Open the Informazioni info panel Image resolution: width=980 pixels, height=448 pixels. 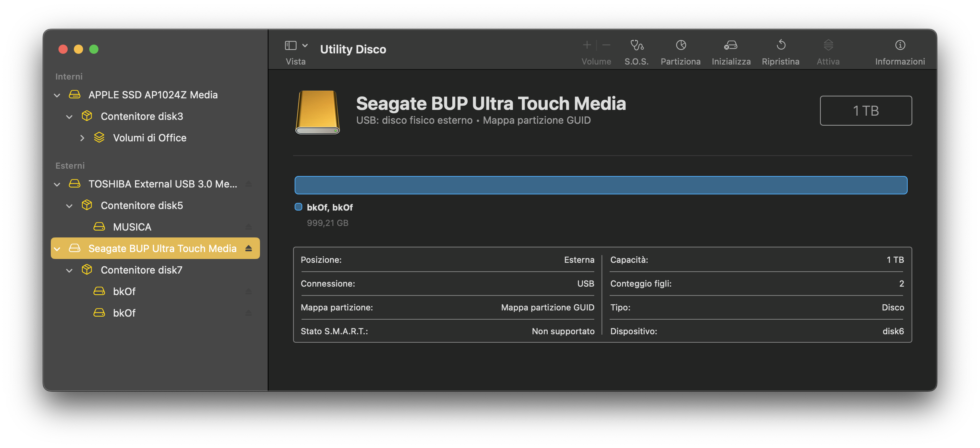click(x=900, y=45)
